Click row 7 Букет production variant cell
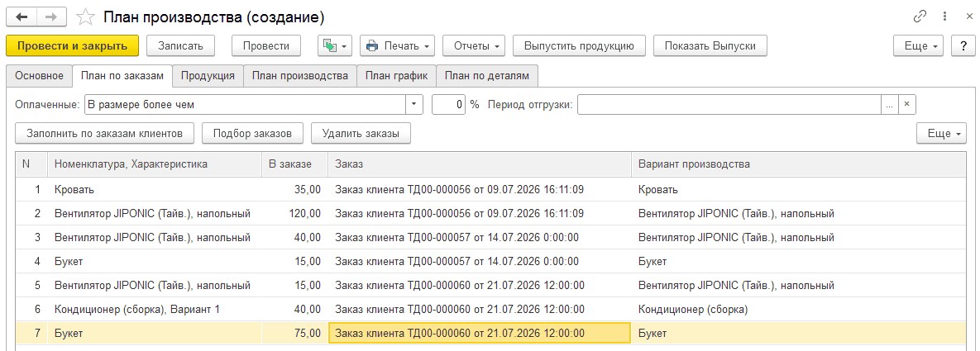980x351 pixels. point(797,334)
